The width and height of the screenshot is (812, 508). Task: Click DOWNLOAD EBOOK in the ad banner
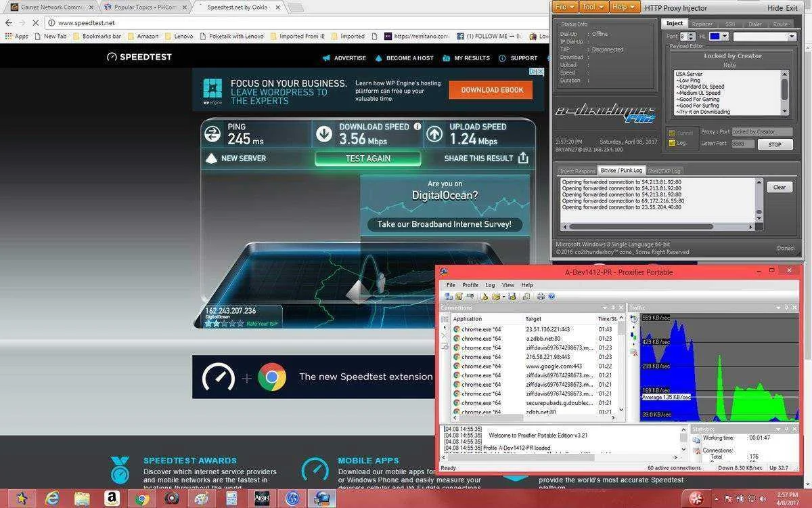(x=492, y=89)
